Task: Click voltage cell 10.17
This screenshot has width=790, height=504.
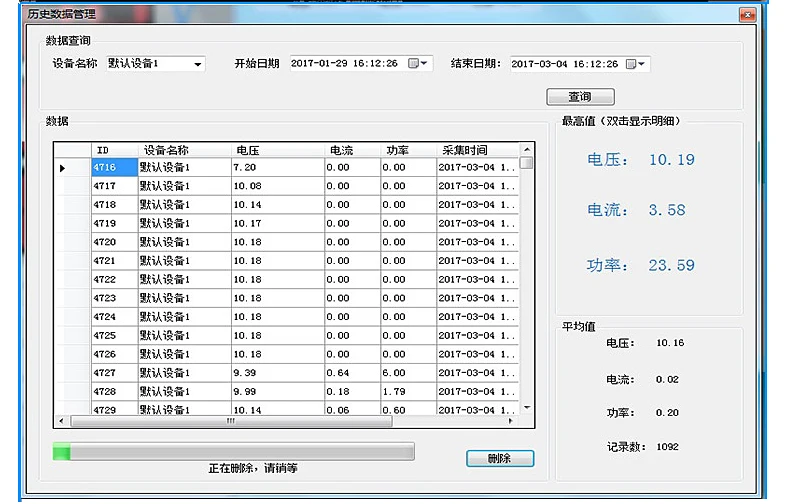Action: point(278,223)
